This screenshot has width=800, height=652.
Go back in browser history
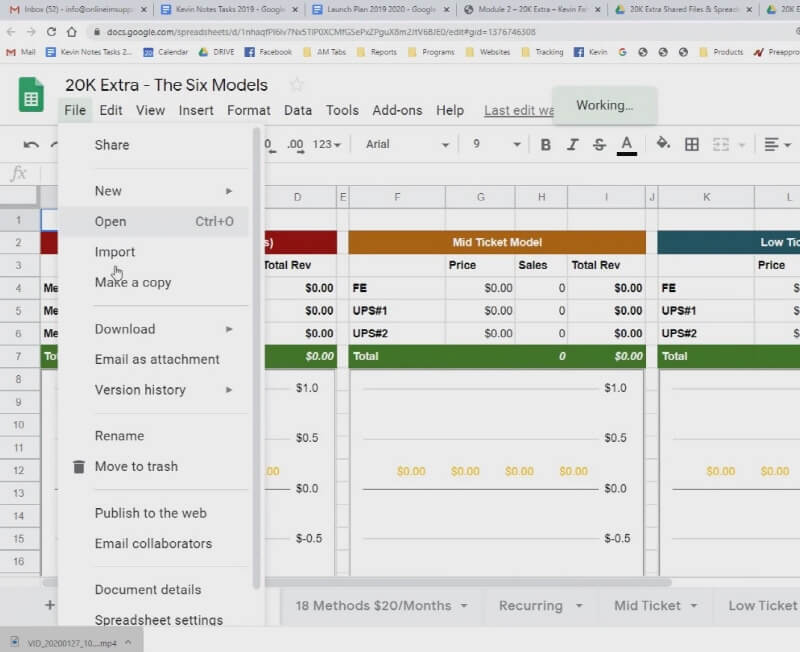tap(11, 32)
